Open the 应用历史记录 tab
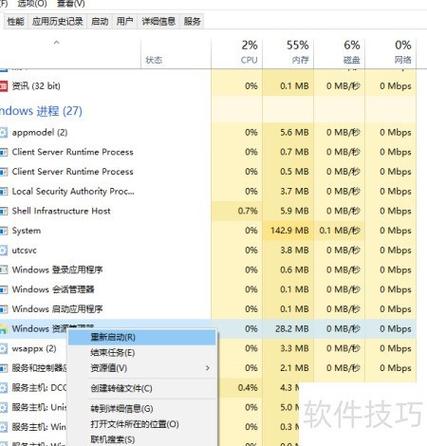Screen dimensions: 427x446 [x=57, y=22]
